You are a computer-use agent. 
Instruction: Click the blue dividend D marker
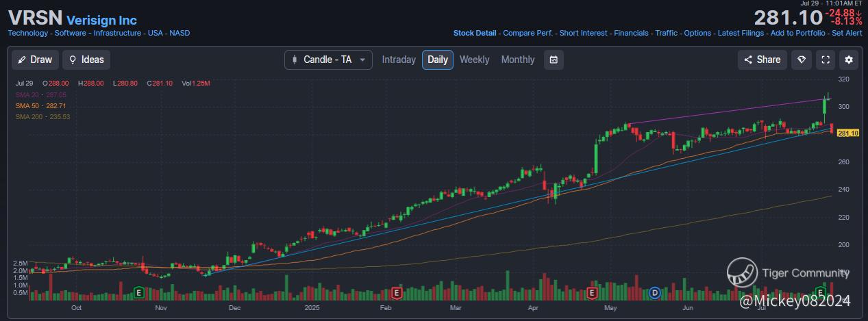point(654,292)
